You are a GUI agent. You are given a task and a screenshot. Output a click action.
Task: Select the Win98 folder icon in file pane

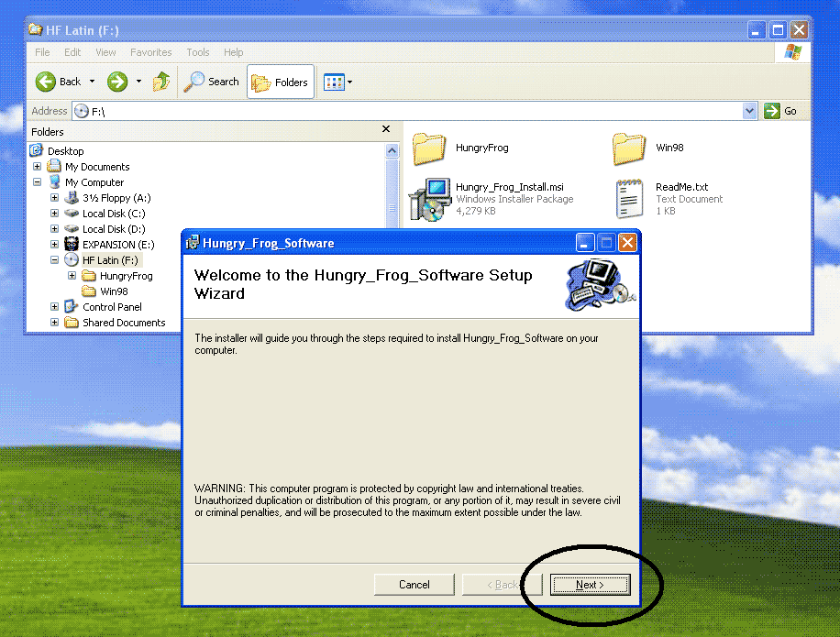[x=629, y=148]
